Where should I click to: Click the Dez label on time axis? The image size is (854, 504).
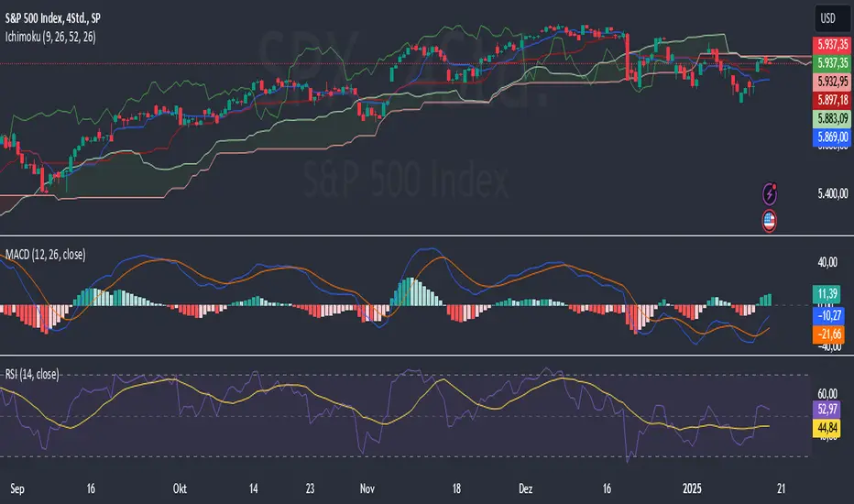click(526, 488)
